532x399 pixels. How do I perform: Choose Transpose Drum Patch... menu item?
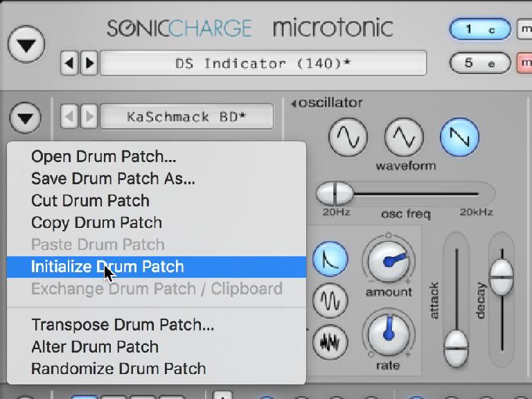[157, 325]
